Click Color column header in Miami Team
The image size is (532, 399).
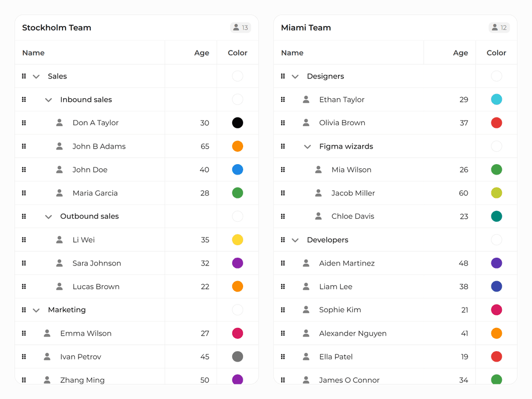(x=496, y=53)
